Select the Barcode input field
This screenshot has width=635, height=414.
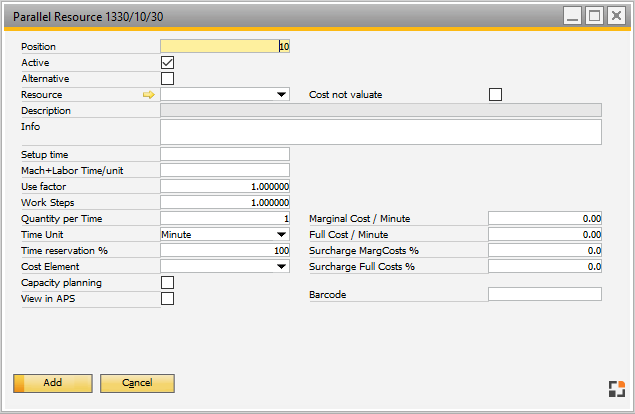click(x=545, y=294)
